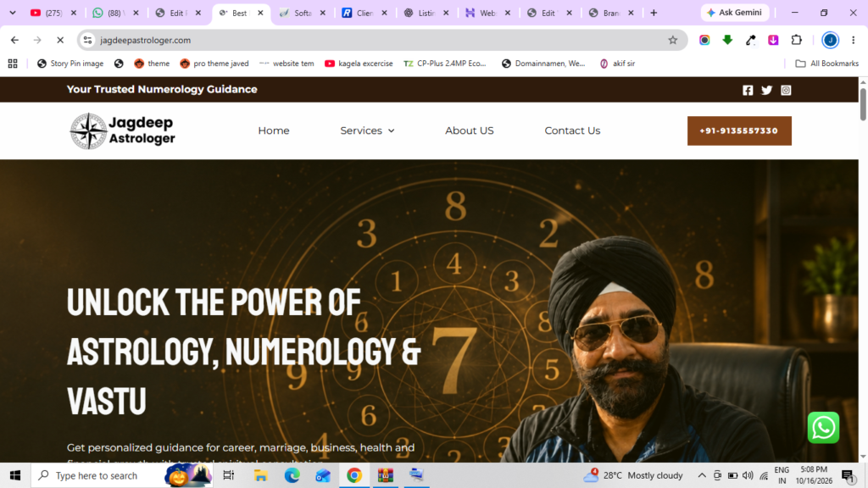Go to the Home nav item
Image resolution: width=868 pixels, height=488 pixels.
pos(274,130)
